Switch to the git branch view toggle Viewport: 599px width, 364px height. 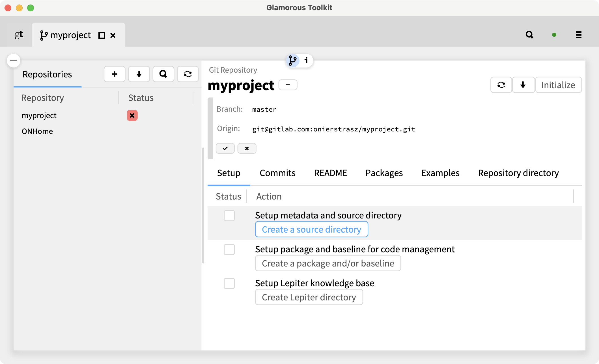coord(292,60)
